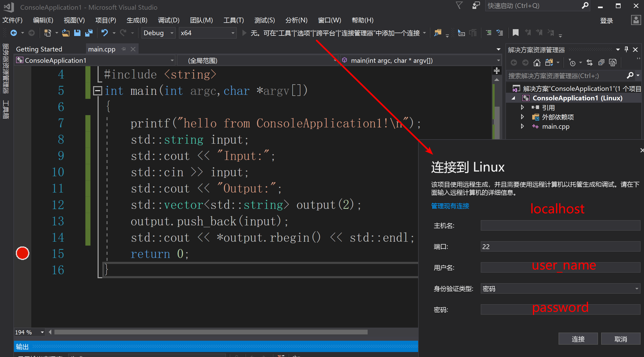
Task: Click the 连接 button to connect
Action: pos(578,339)
